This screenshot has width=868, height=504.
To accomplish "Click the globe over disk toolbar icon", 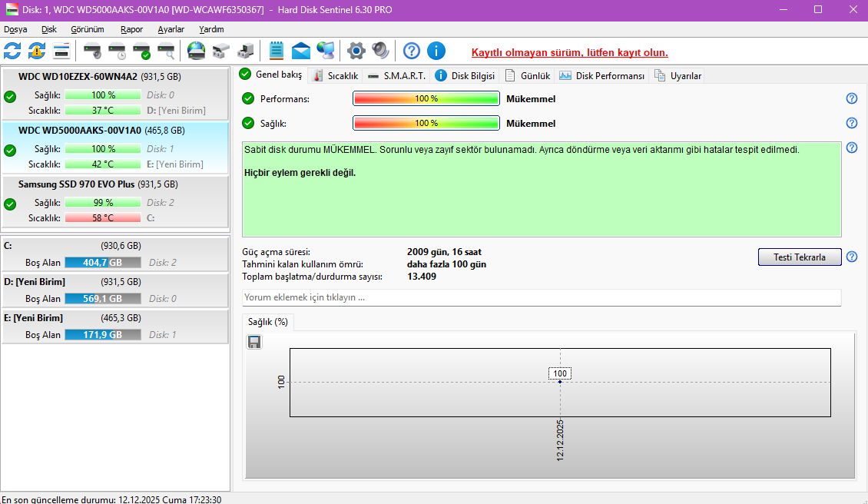I will coord(196,51).
